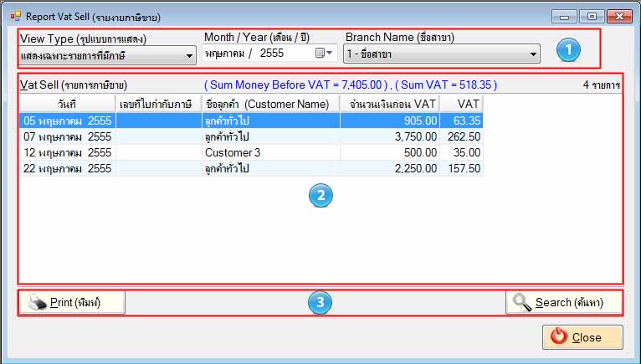Sort by วันที่ column header
The image size is (641, 364).
[x=68, y=104]
